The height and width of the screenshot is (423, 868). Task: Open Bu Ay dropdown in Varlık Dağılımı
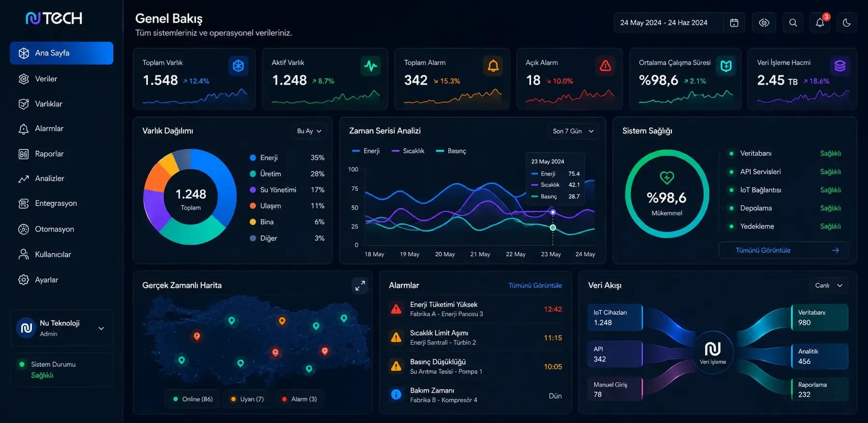[309, 131]
